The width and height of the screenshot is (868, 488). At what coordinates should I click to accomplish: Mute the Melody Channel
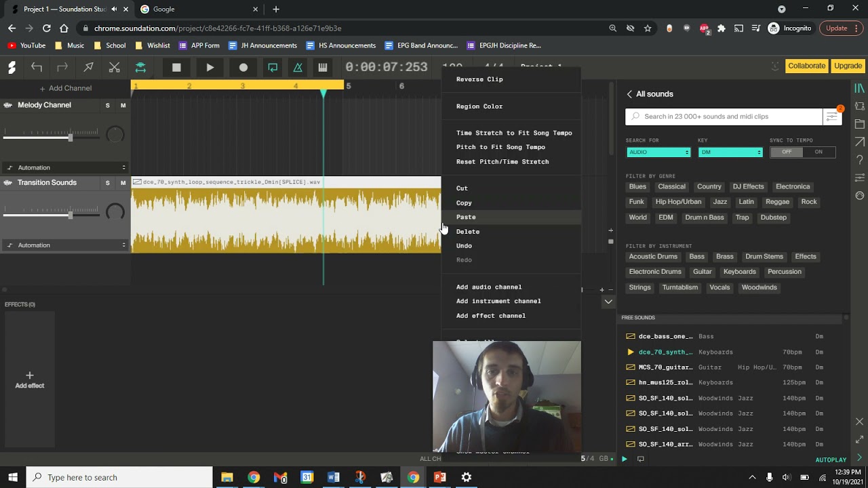[123, 105]
